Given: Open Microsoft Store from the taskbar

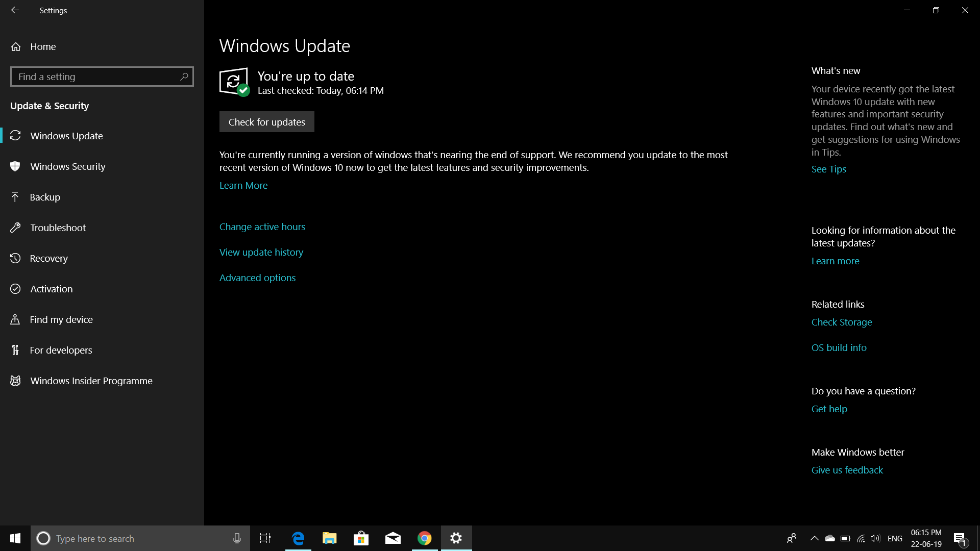Looking at the screenshot, I should coord(361,538).
